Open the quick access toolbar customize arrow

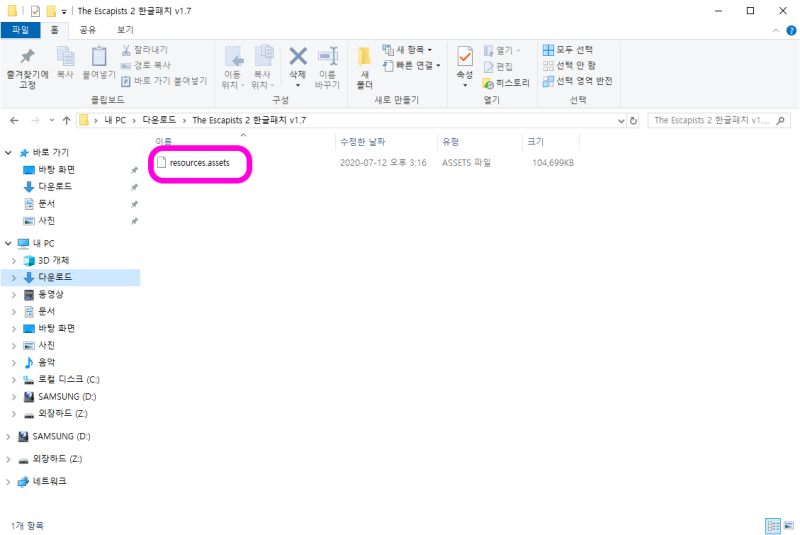64,11
